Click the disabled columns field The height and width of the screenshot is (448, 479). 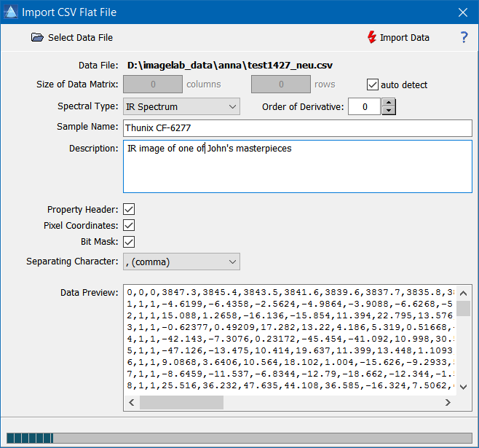click(x=153, y=85)
